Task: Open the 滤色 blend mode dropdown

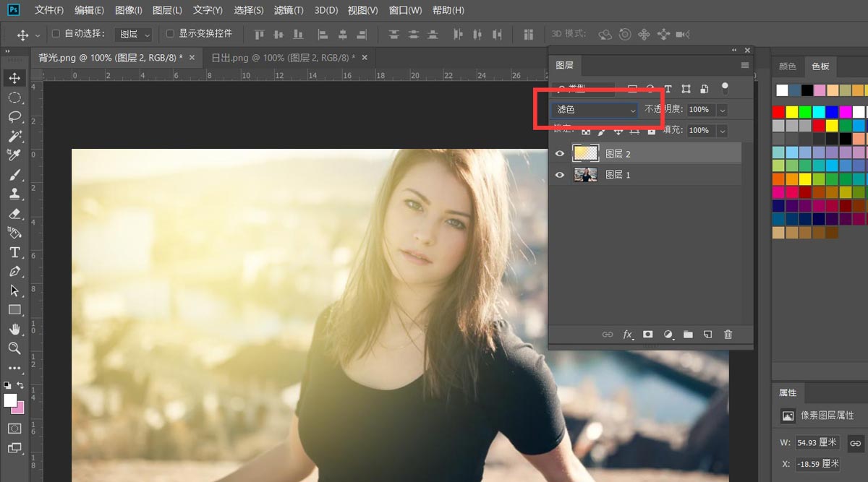Action: pyautogui.click(x=595, y=110)
